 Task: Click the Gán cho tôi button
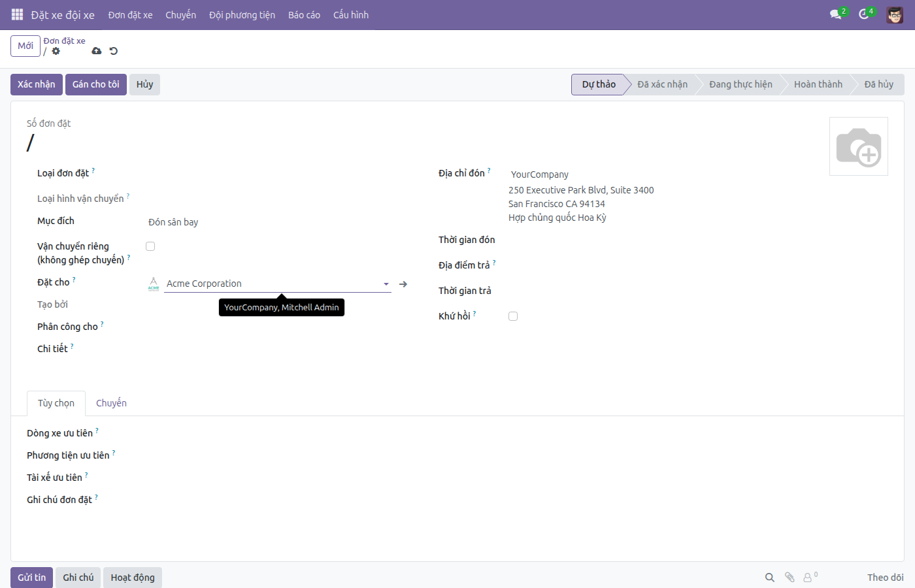[x=96, y=84]
